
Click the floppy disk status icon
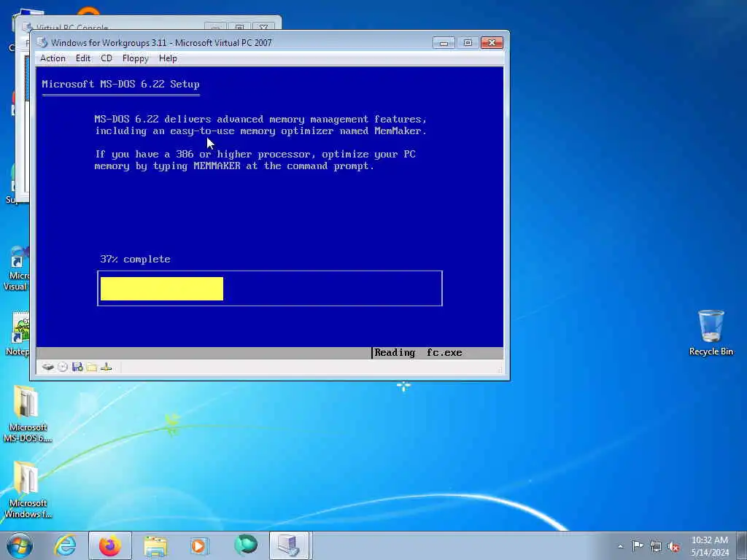pos(77,367)
